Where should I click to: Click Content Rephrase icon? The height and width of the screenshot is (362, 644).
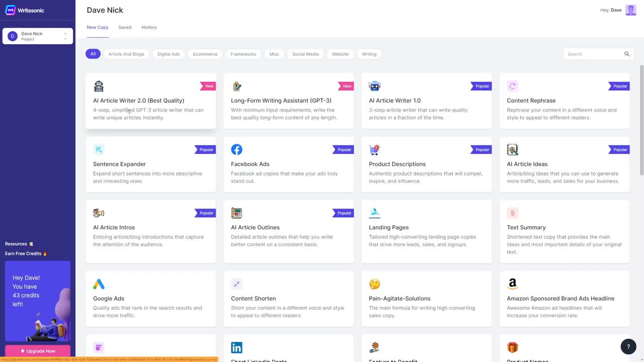pos(512,86)
